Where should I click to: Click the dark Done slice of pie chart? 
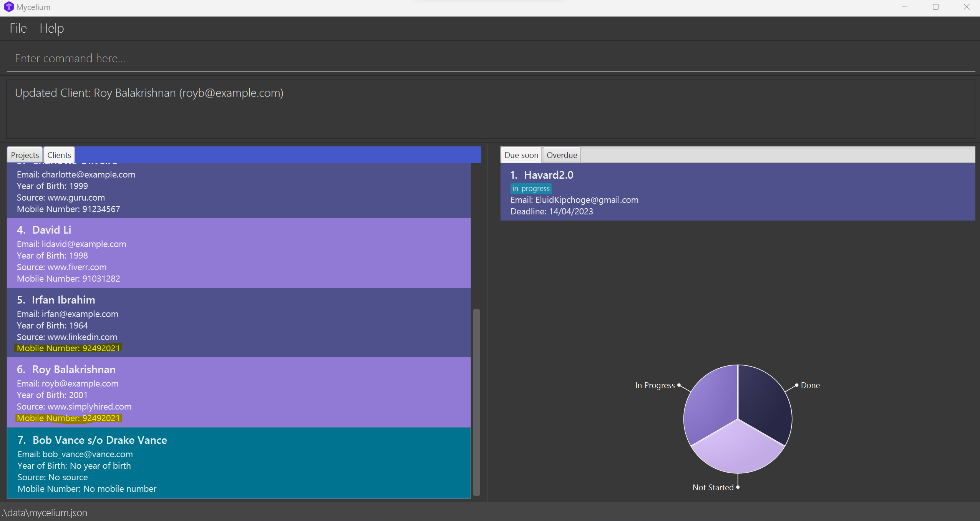tap(764, 403)
